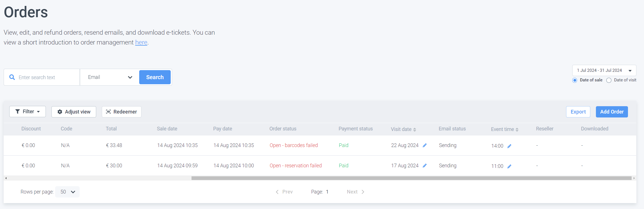Sort by Event time column arrows
This screenshot has width=644, height=209.
517,130
